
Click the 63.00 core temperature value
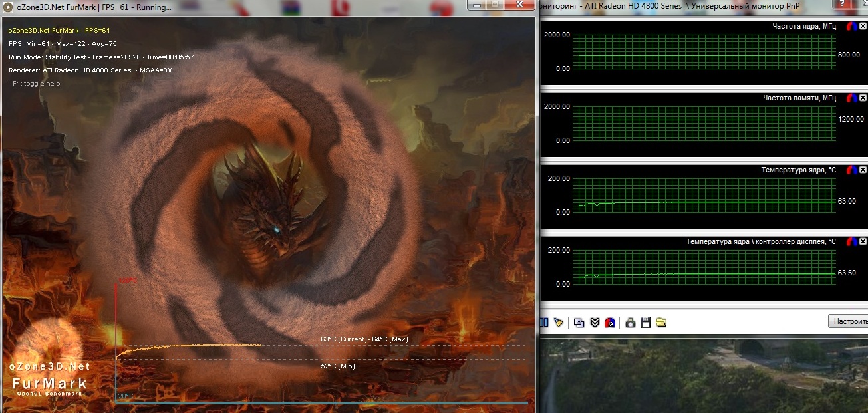(847, 200)
